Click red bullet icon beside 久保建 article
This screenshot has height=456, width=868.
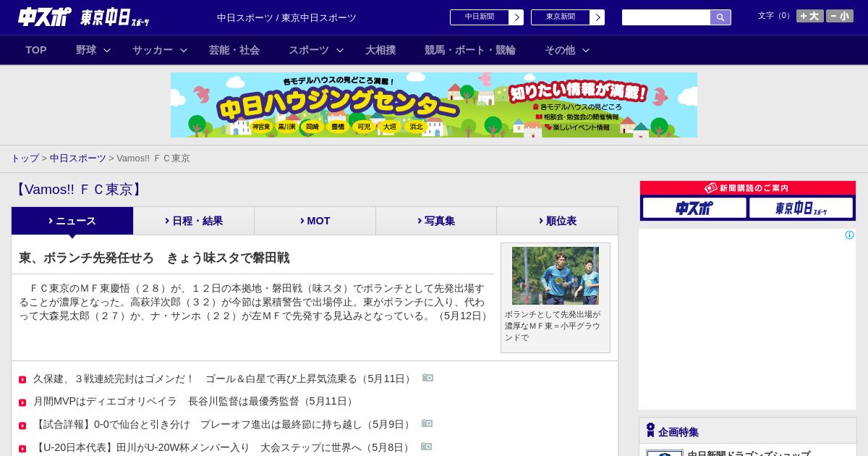click(22, 380)
